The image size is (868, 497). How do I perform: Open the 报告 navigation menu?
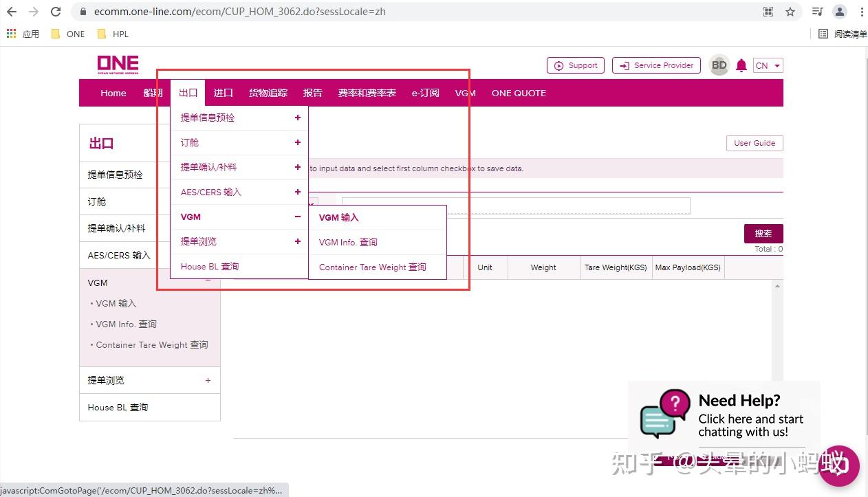(313, 93)
